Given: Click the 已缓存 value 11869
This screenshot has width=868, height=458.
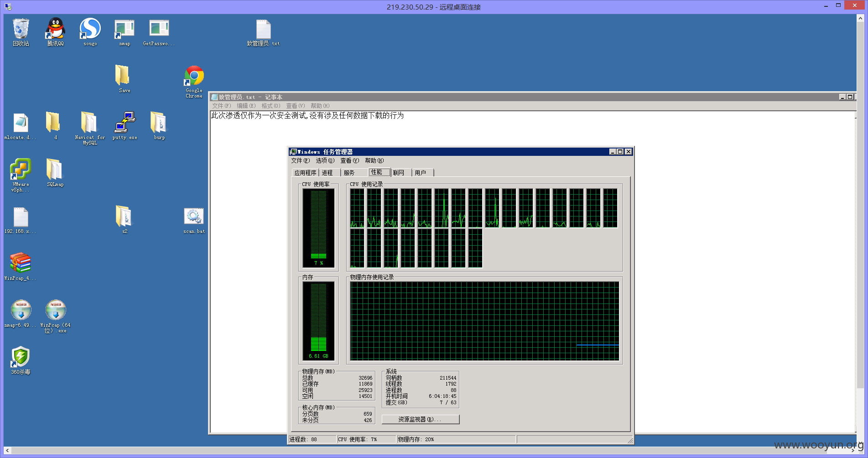Looking at the screenshot, I should (365, 384).
